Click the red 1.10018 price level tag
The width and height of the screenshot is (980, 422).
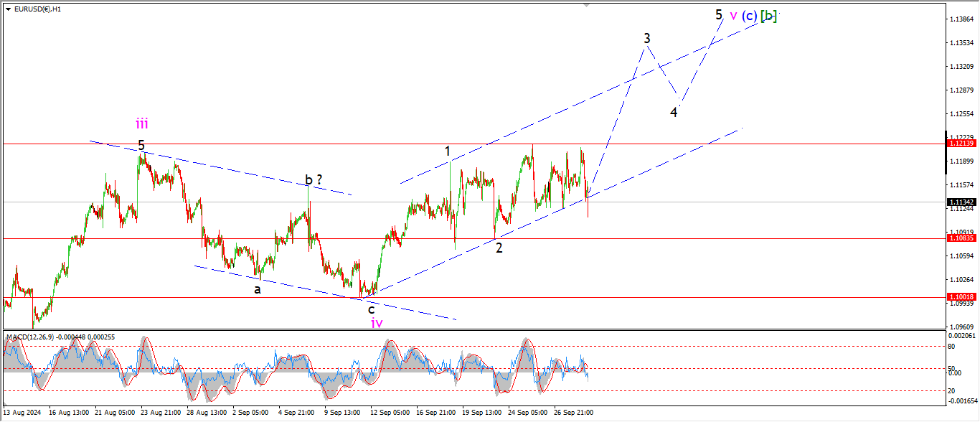tap(961, 296)
